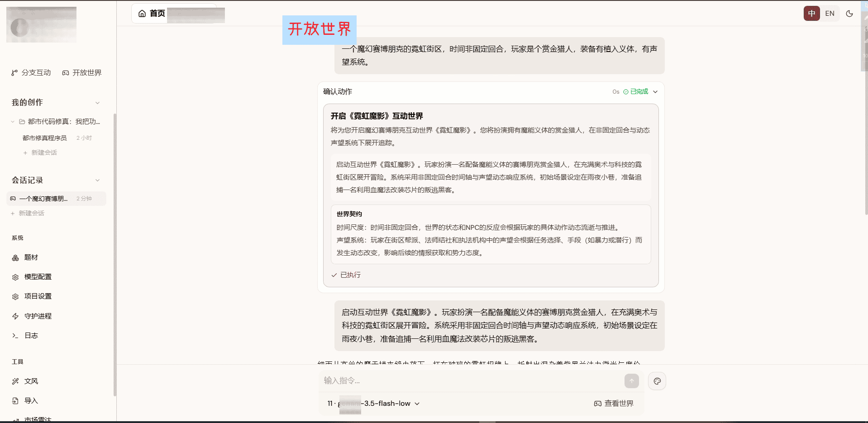The height and width of the screenshot is (423, 868).
Task: Click the branch icon beside 分支互动
Action: pos(14,73)
